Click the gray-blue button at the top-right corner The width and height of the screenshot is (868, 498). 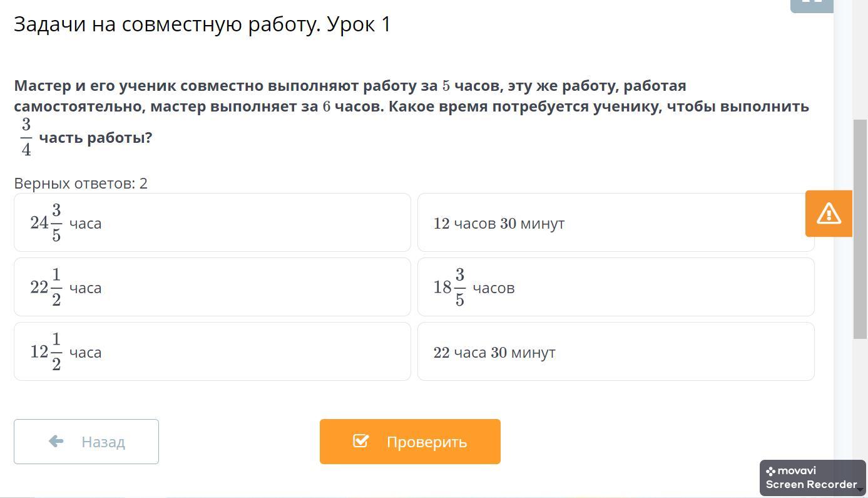click(812, 5)
